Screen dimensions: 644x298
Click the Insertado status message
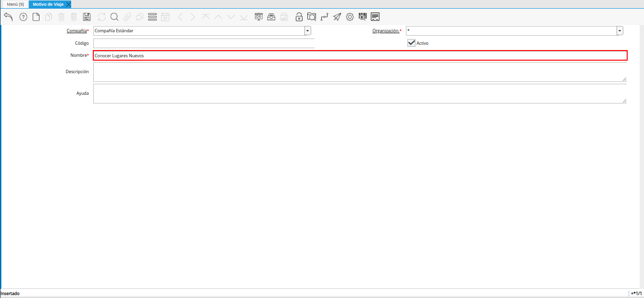10,293
